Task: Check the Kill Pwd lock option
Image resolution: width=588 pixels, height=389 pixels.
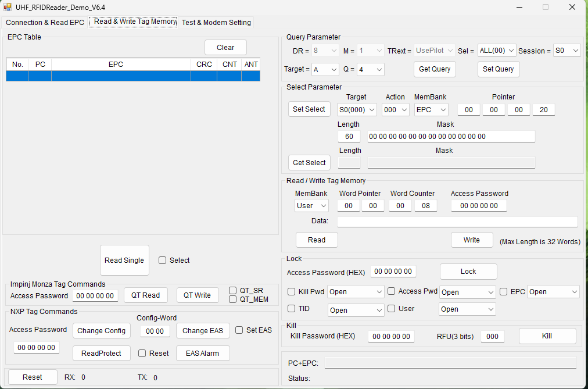Action: (291, 291)
